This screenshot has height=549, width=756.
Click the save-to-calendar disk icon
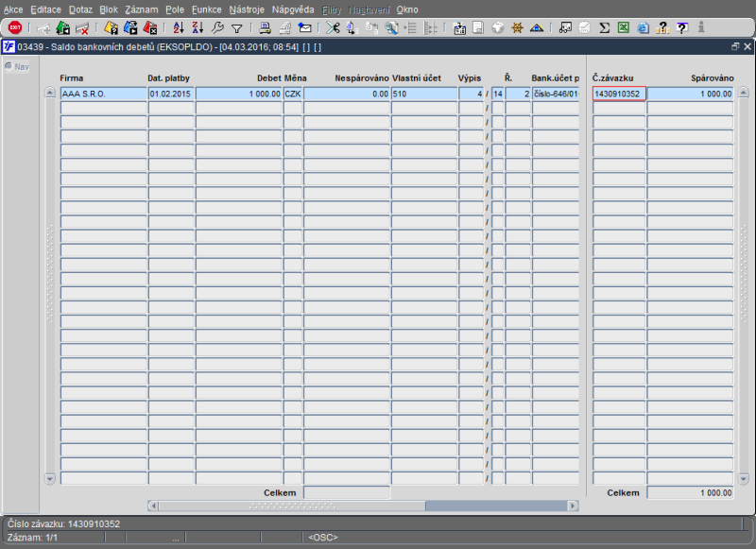[x=459, y=28]
